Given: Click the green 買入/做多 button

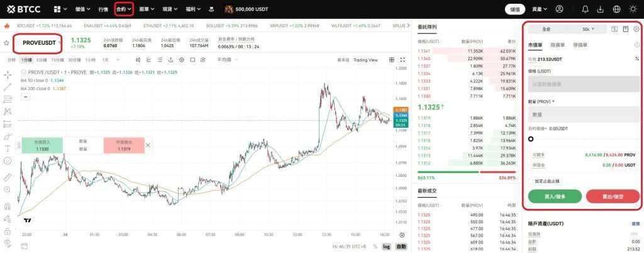Looking at the screenshot, I should pyautogui.click(x=555, y=196).
